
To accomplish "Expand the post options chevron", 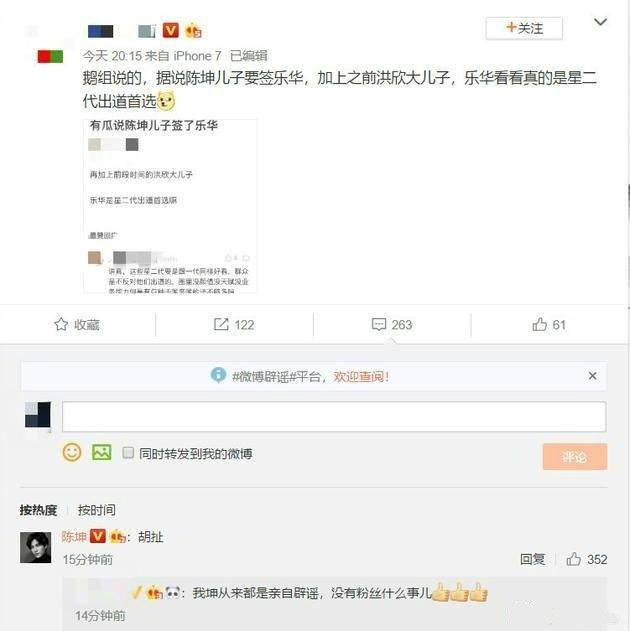I will pyautogui.click(x=600, y=22).
